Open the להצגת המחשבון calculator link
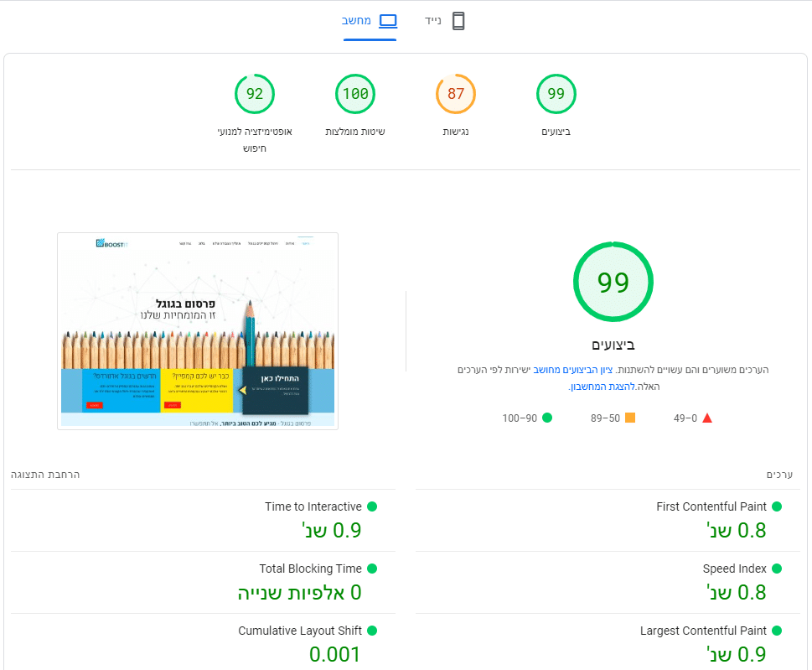Screen dimensions: 812x670 tap(603, 387)
